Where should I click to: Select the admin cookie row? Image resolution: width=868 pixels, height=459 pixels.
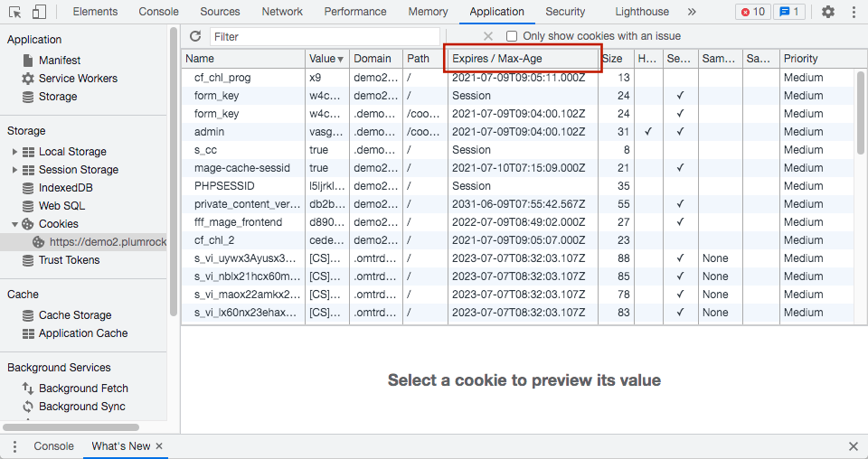tap(518, 132)
